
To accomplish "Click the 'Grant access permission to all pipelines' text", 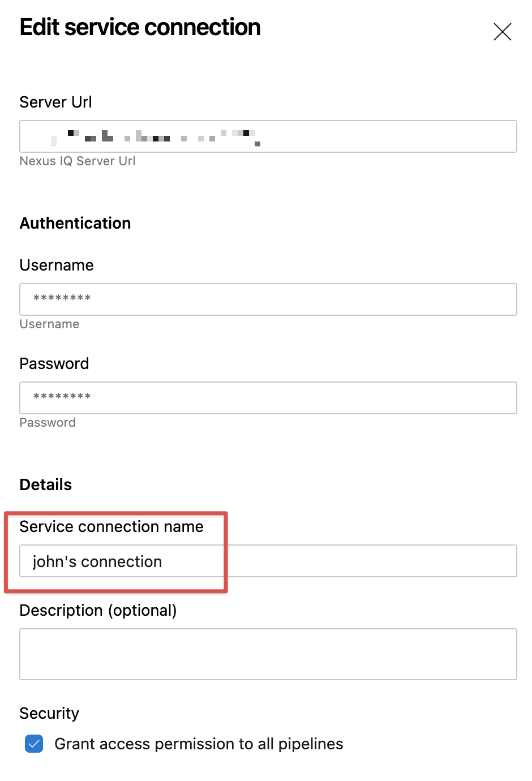I will click(199, 744).
